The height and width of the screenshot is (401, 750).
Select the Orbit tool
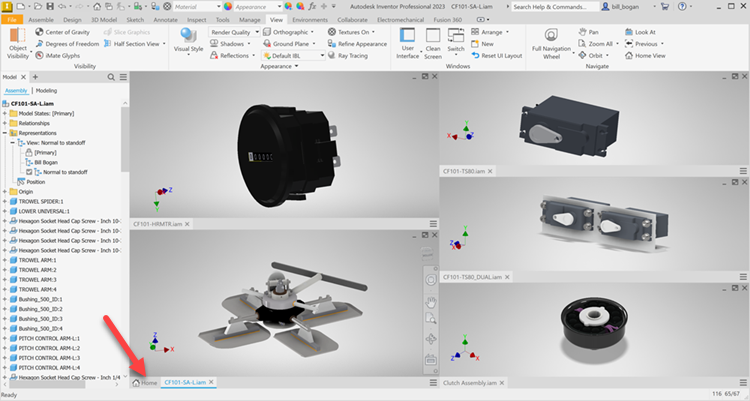(x=593, y=56)
